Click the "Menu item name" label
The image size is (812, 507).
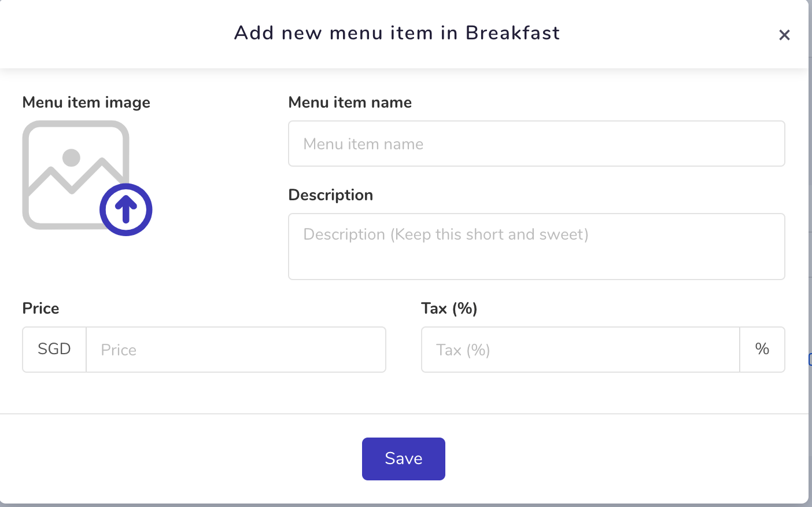350,102
